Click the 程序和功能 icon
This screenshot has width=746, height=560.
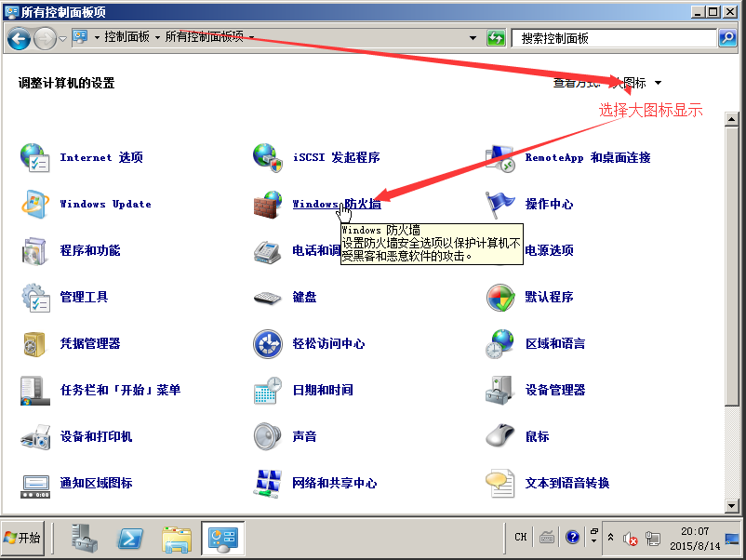tap(34, 251)
